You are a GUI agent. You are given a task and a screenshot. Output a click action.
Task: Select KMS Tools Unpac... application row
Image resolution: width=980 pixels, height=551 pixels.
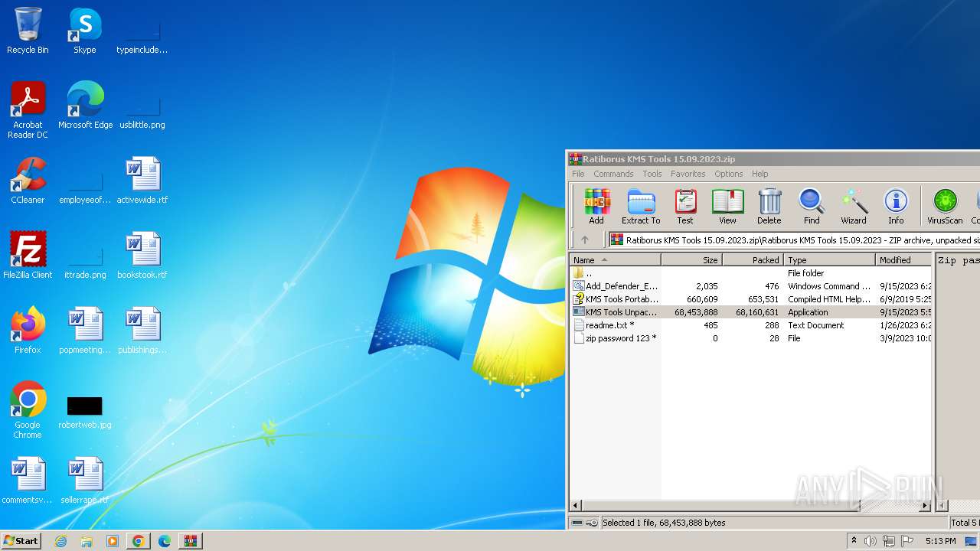[750, 312]
